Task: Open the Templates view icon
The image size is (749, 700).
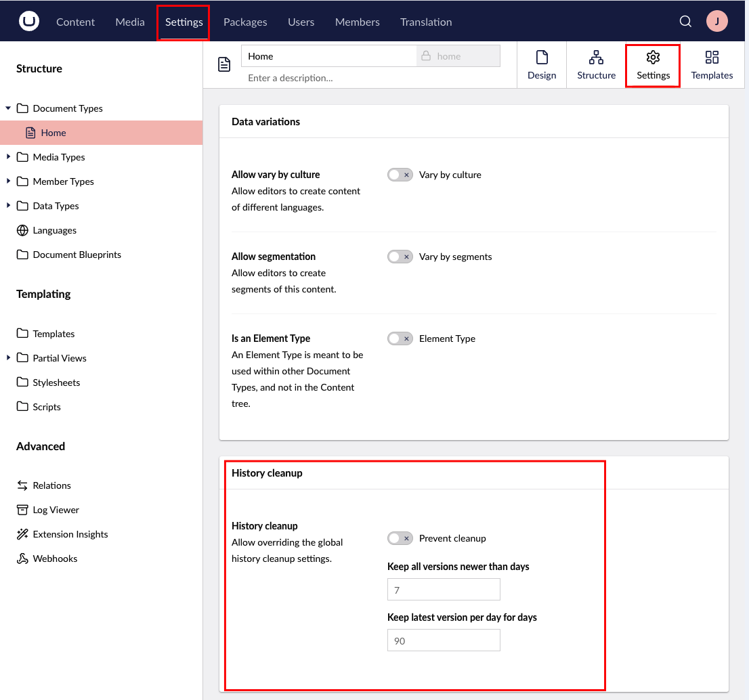Action: (712, 64)
